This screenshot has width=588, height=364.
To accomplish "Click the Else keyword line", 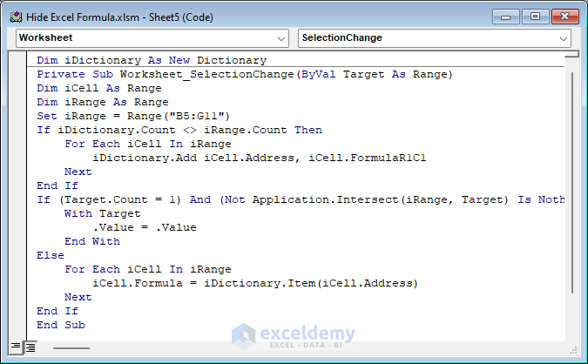I will (x=51, y=255).
